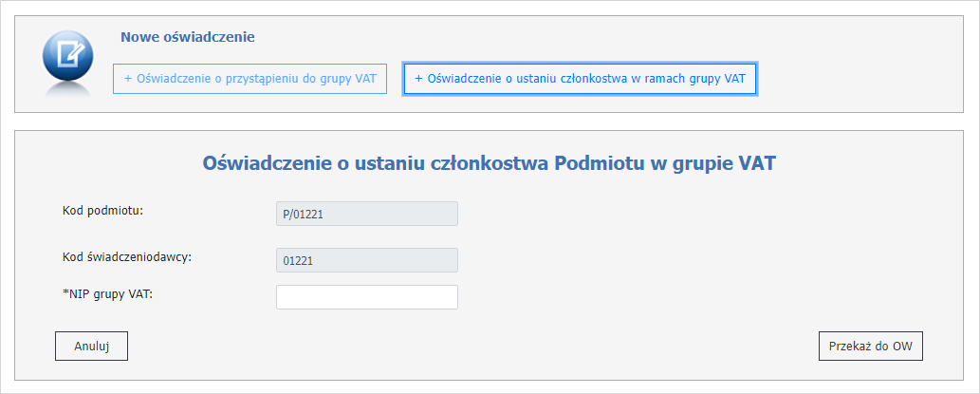Click the disabled Kod świadczeniodawcy field
The height and width of the screenshot is (394, 980).
click(367, 260)
